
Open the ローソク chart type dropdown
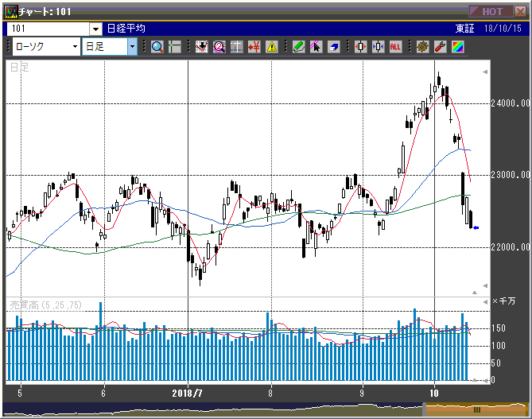tap(75, 47)
